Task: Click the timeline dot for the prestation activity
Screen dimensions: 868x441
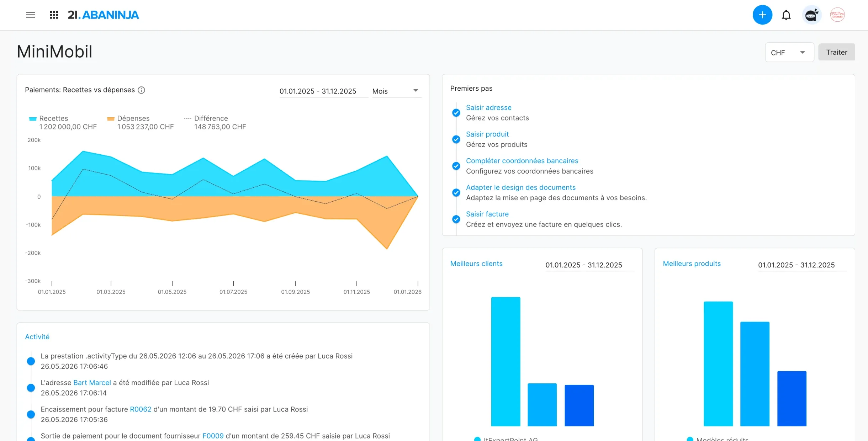Action: (x=31, y=361)
